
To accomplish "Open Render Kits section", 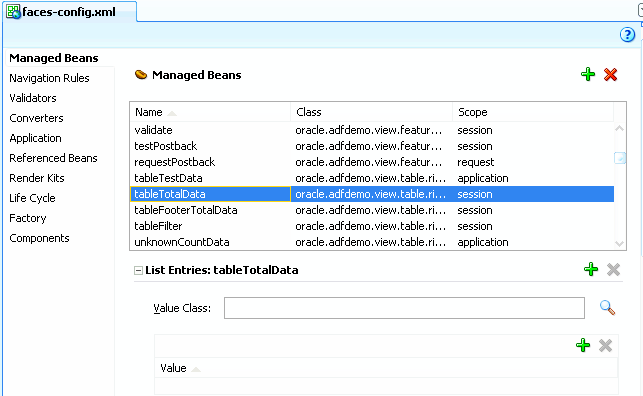I will point(37,178).
